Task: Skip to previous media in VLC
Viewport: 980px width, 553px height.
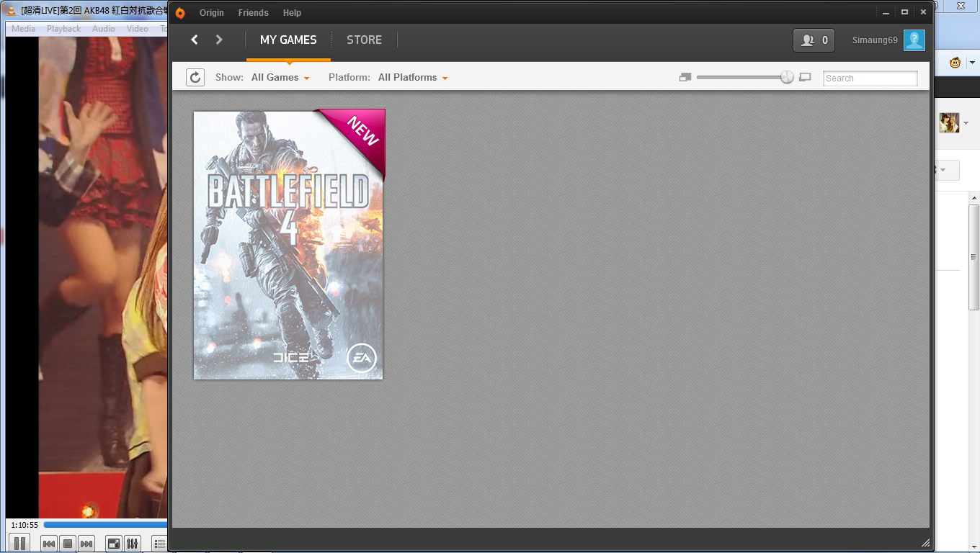Action: [48, 544]
